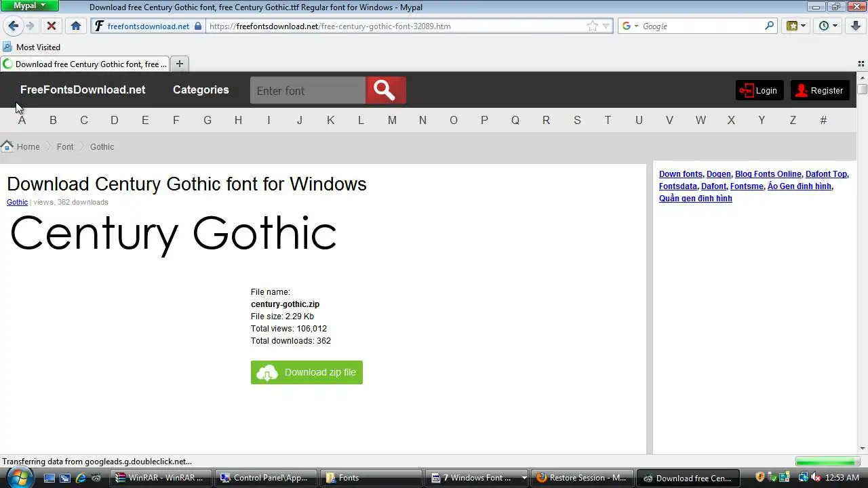This screenshot has width=868, height=488.
Task: Click the Century Gothic font preview image
Action: tap(173, 235)
